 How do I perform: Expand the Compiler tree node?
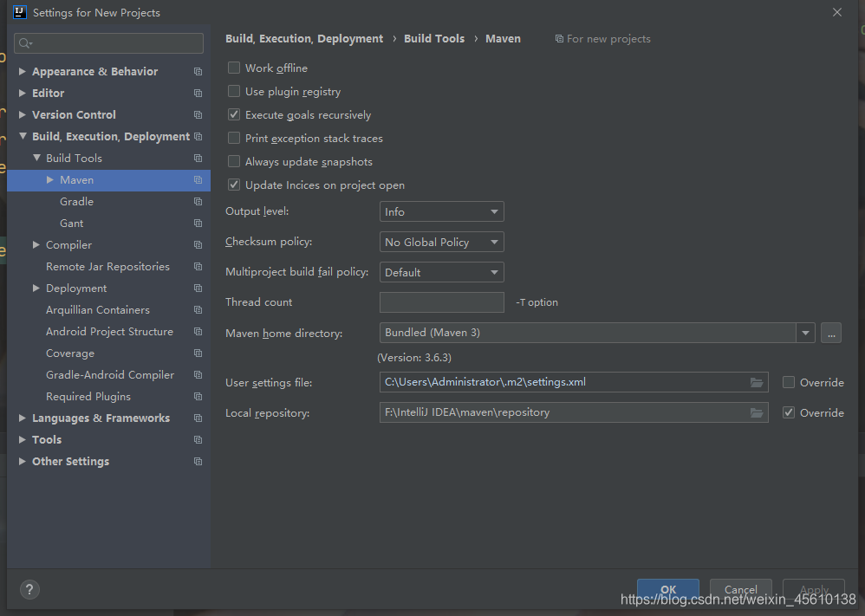(x=36, y=245)
